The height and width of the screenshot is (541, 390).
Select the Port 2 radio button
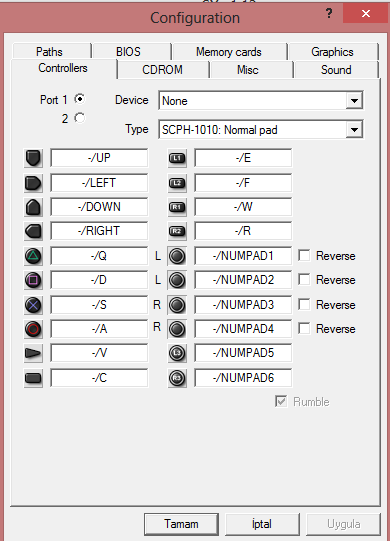[80, 118]
